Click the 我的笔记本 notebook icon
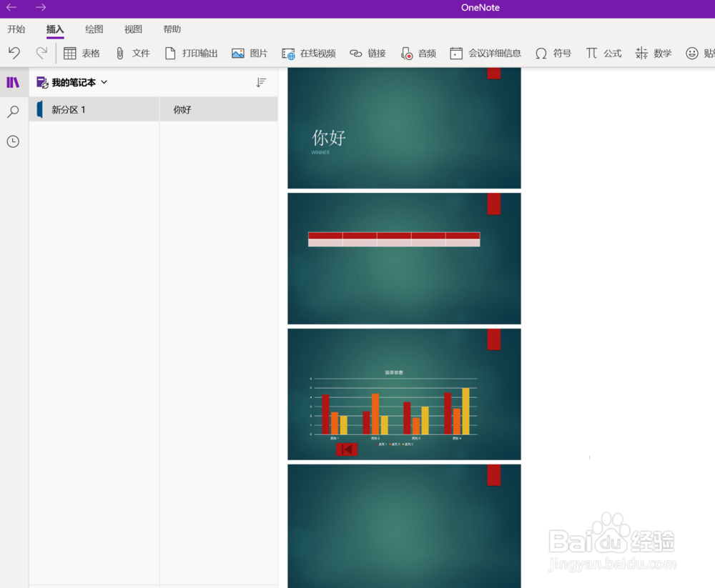 (x=42, y=82)
